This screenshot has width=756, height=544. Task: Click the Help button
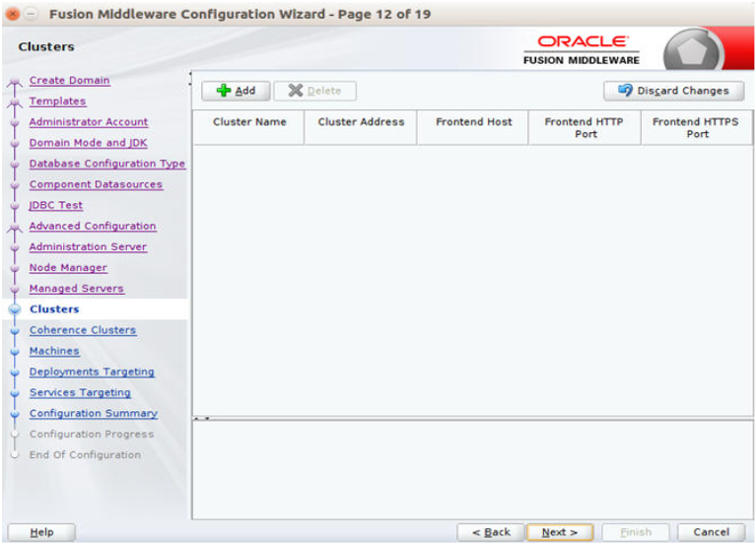click(41, 532)
